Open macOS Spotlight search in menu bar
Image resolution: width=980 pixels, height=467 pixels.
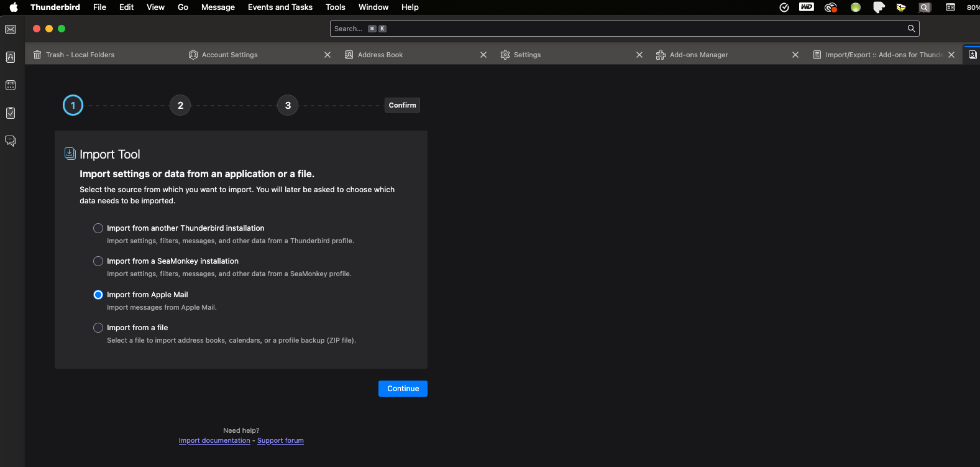(925, 7)
